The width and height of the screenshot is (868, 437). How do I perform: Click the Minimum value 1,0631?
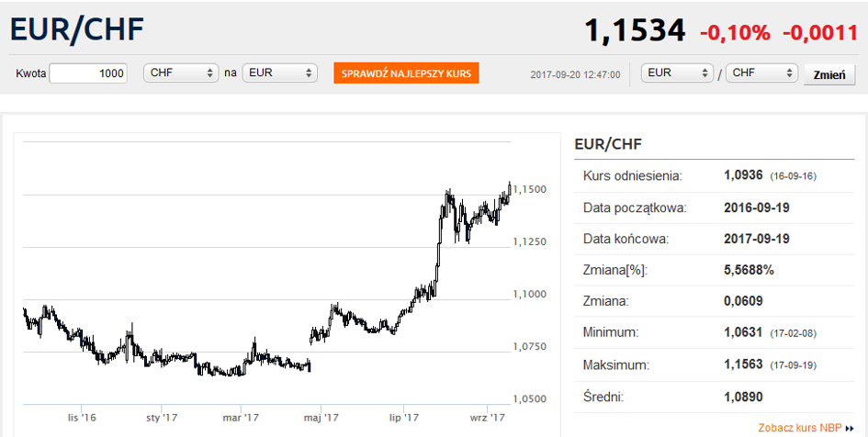pyautogui.click(x=743, y=332)
